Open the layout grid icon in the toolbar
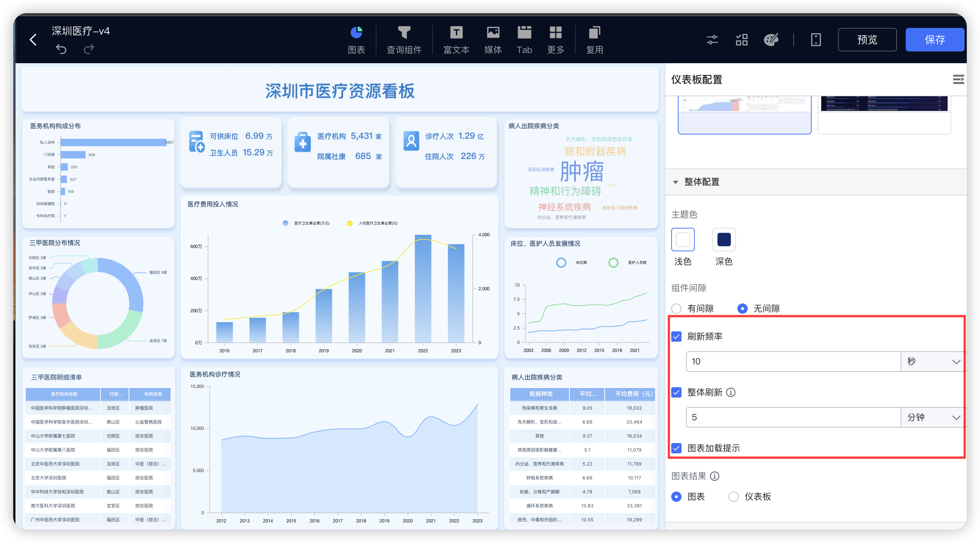The width and height of the screenshot is (980, 543). pyautogui.click(x=741, y=40)
